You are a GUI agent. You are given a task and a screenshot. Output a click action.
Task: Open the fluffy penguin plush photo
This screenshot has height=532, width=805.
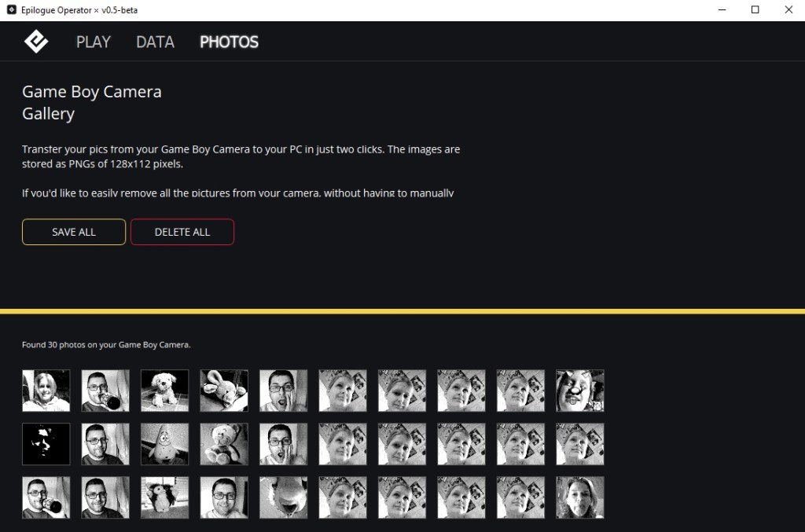(165, 497)
